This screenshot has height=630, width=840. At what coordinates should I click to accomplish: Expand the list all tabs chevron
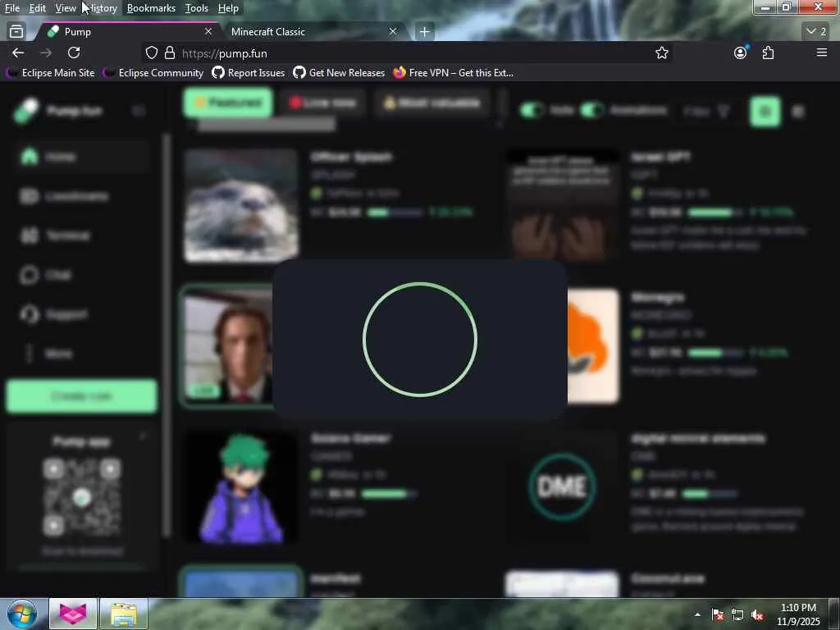pos(816,32)
